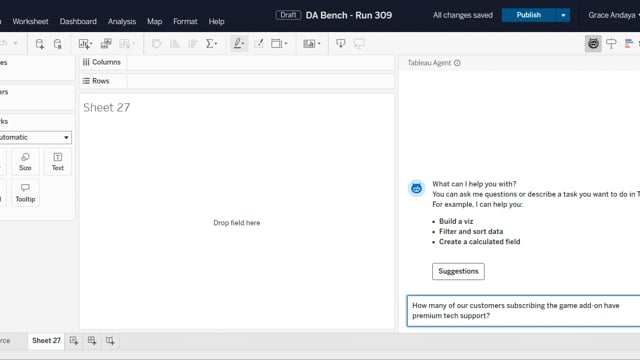Click the Clear Sheet icon

[x=127, y=44]
